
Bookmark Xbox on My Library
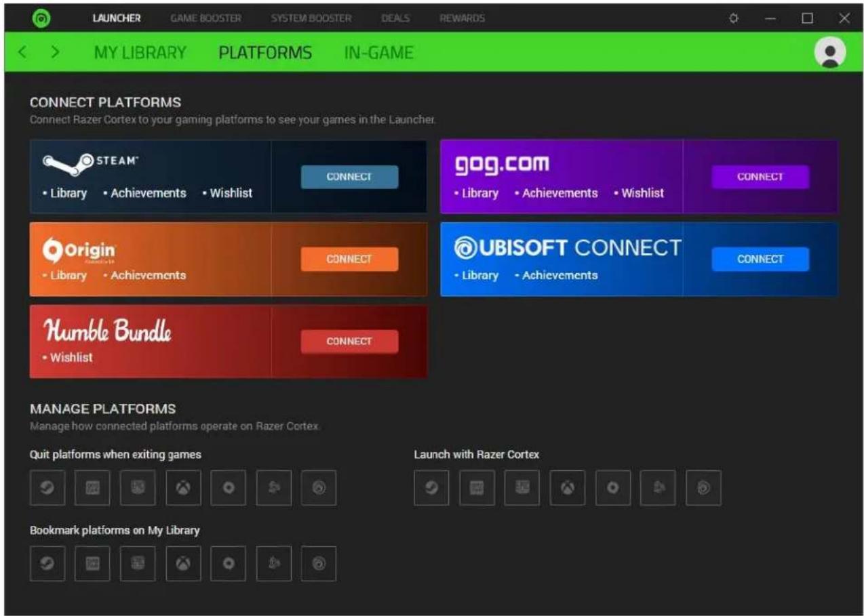(x=183, y=564)
